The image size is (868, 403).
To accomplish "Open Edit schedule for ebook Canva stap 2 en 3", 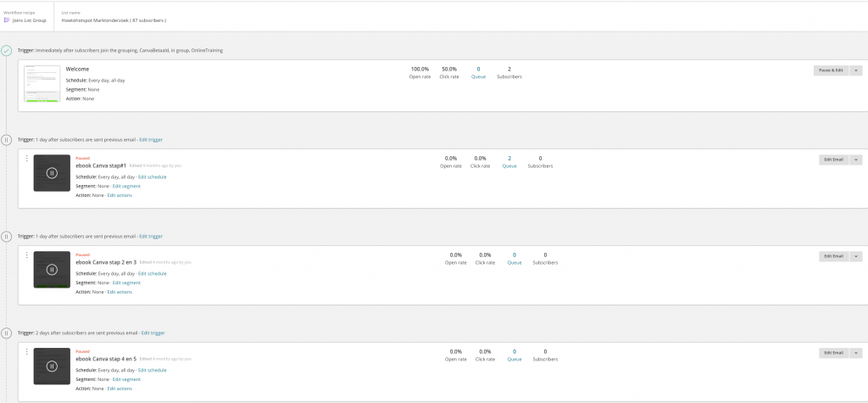I will (x=153, y=273).
